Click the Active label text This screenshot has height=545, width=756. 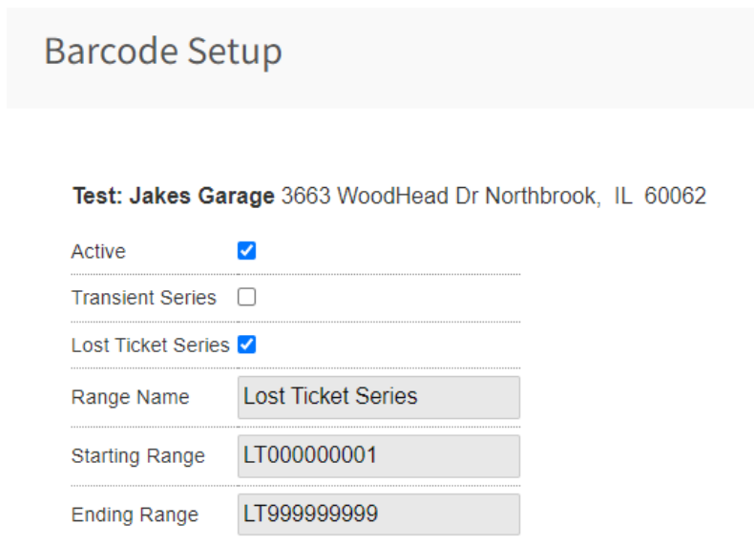98,252
